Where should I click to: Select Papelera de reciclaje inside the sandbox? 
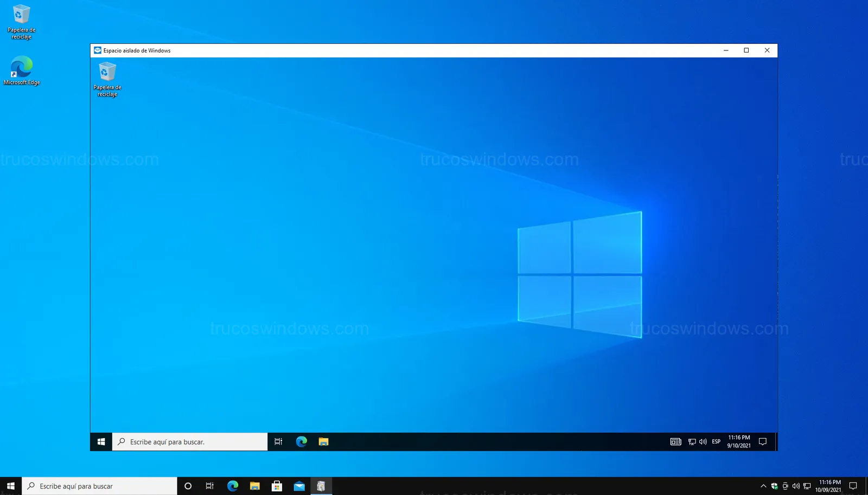click(107, 79)
